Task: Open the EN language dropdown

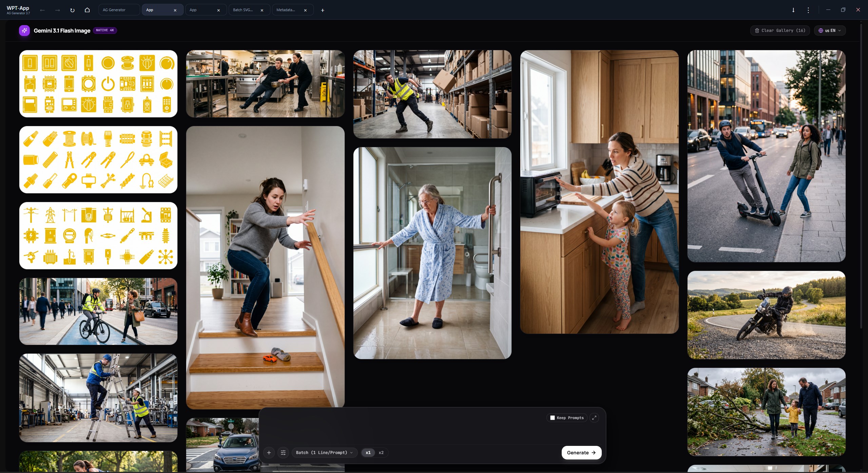Action: [x=830, y=31]
